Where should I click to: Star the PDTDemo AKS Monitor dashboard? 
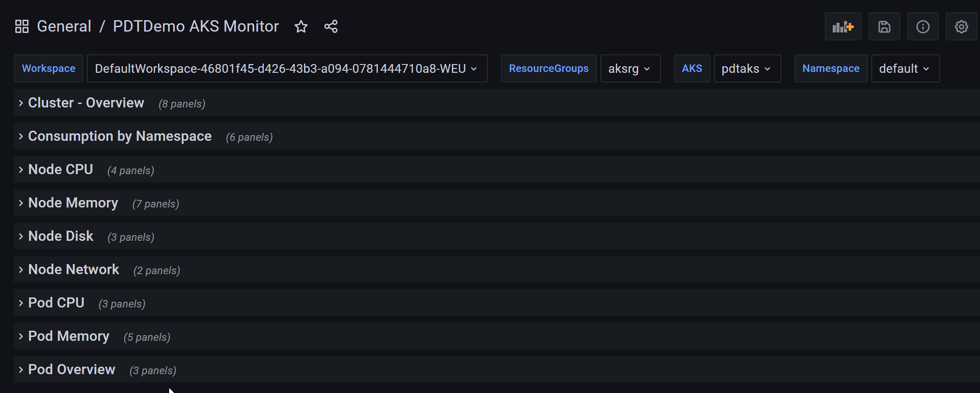click(301, 27)
